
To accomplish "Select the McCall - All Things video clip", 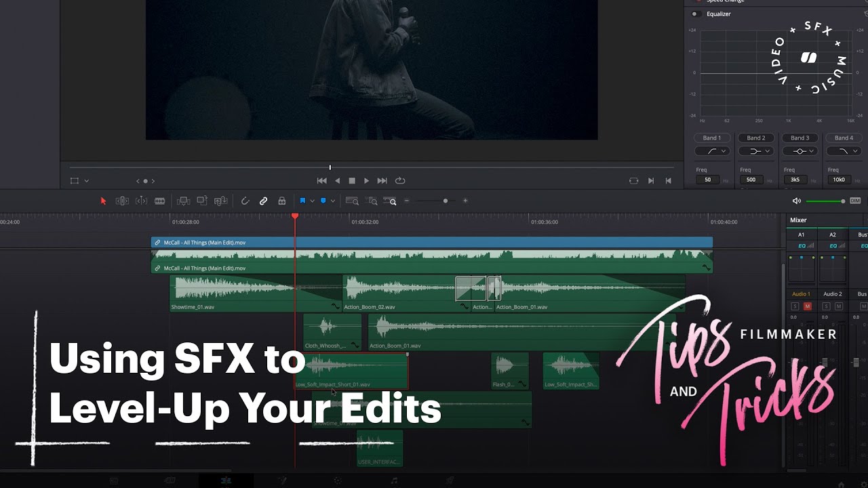I will pyautogui.click(x=432, y=242).
